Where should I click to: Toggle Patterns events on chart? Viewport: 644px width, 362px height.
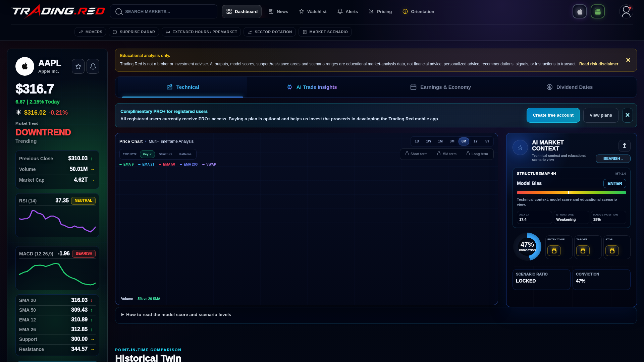click(185, 154)
